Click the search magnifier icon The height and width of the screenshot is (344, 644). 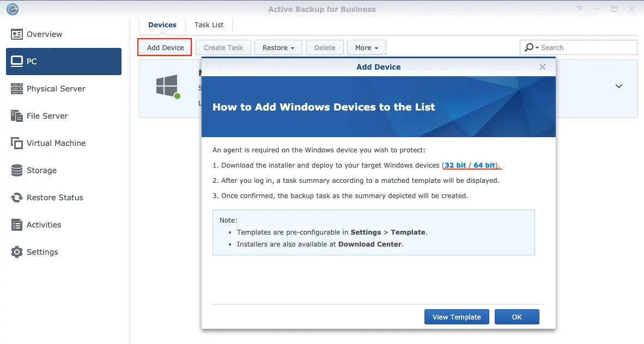pos(530,47)
